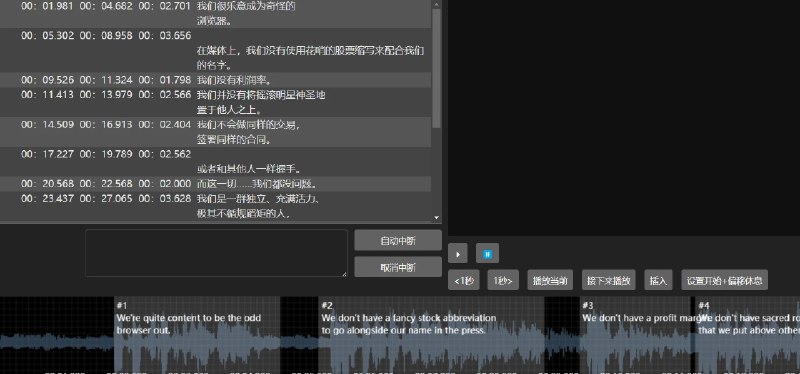Select subtitle row starting at 00:14.509

tap(215, 132)
